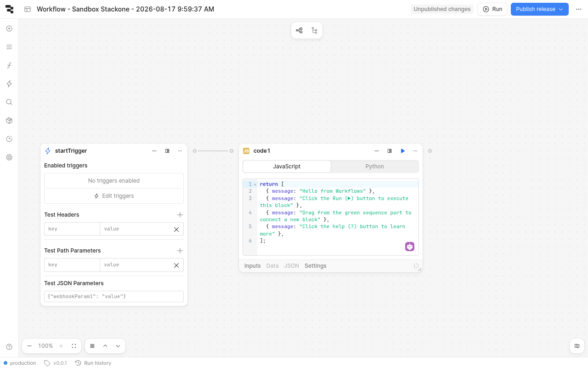
Task: Open the functions icon in sidebar
Action: point(9,65)
